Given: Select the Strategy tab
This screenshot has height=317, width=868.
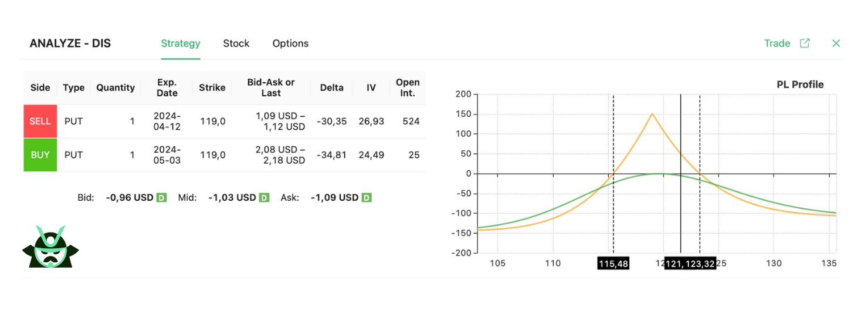Looking at the screenshot, I should 181,43.
